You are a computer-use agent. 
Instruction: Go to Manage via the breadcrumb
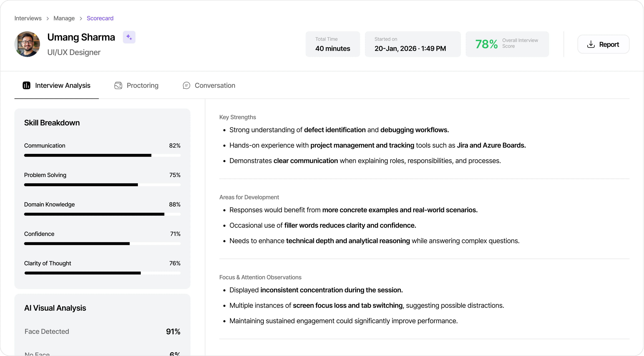coord(64,18)
